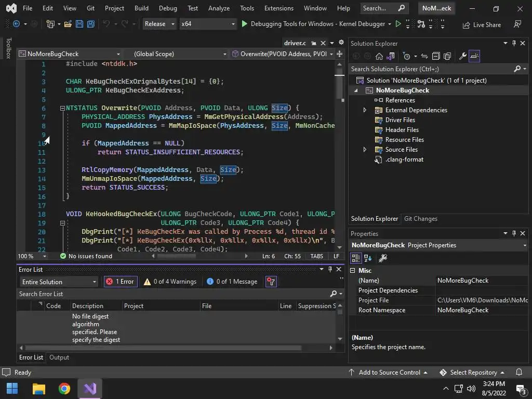Click the search magnifier in title bar
532x399 pixels.
[401, 8]
